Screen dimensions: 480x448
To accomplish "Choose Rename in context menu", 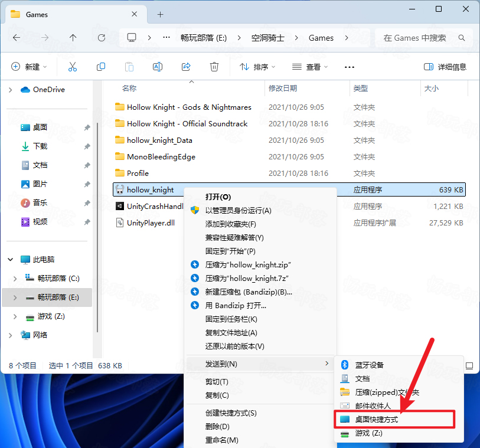I will (261, 440).
